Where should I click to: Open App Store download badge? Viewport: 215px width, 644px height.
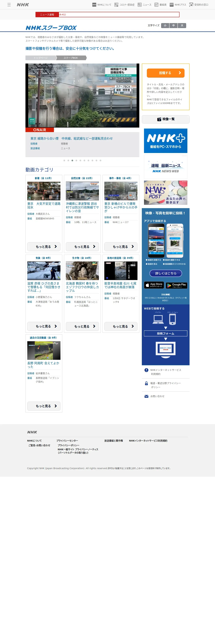pyautogui.click(x=154, y=285)
